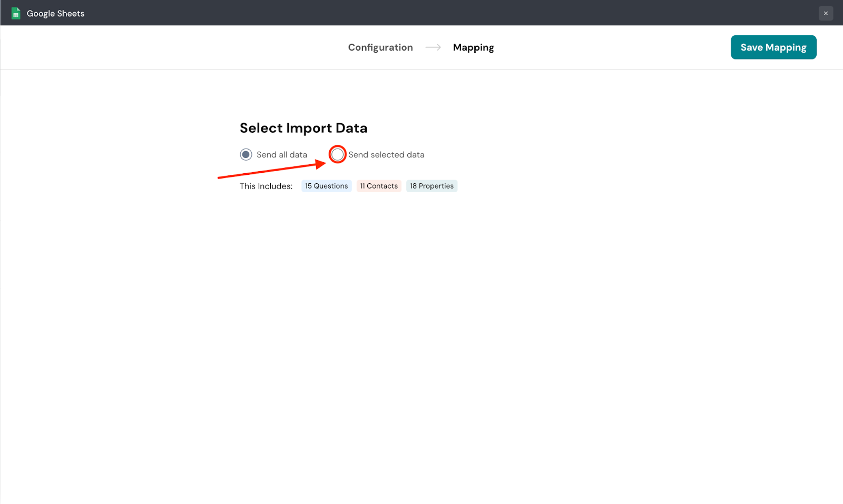Click the 18 Properties badge
The width and height of the screenshot is (843, 504).
[432, 186]
